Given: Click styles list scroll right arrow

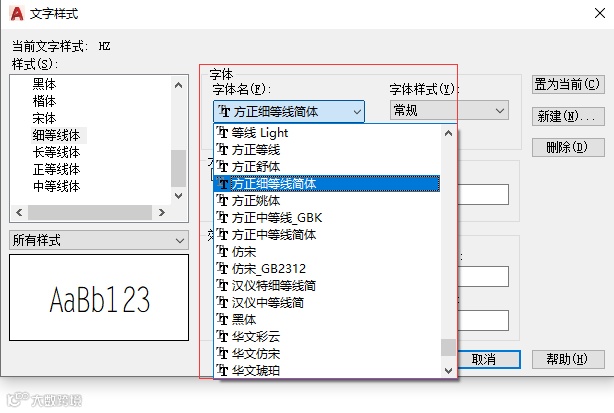Looking at the screenshot, I should [162, 213].
